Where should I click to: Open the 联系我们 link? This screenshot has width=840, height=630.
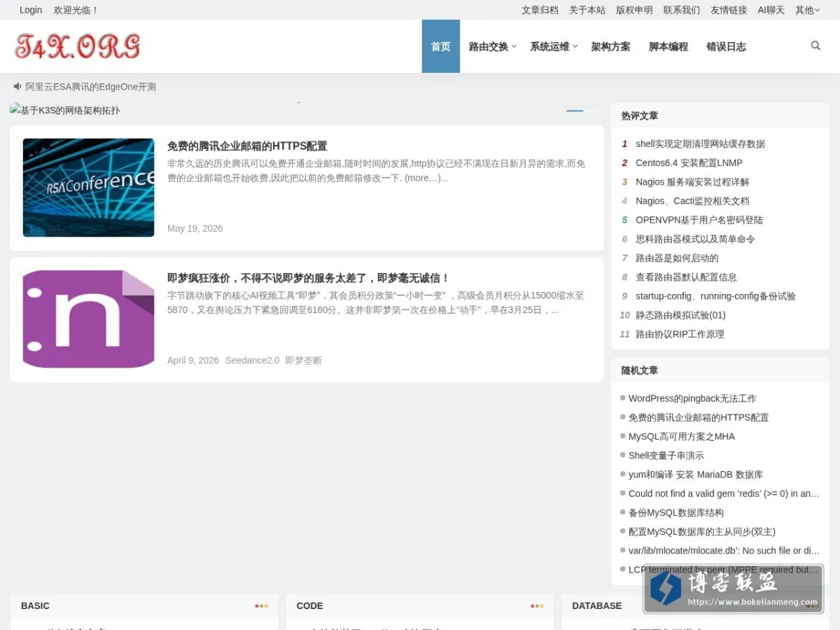(x=682, y=10)
